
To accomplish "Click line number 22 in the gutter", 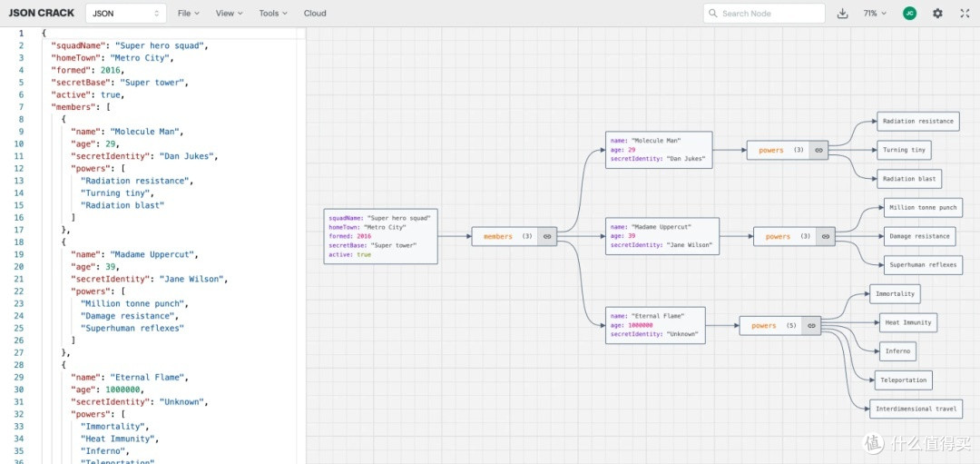I will (x=21, y=291).
